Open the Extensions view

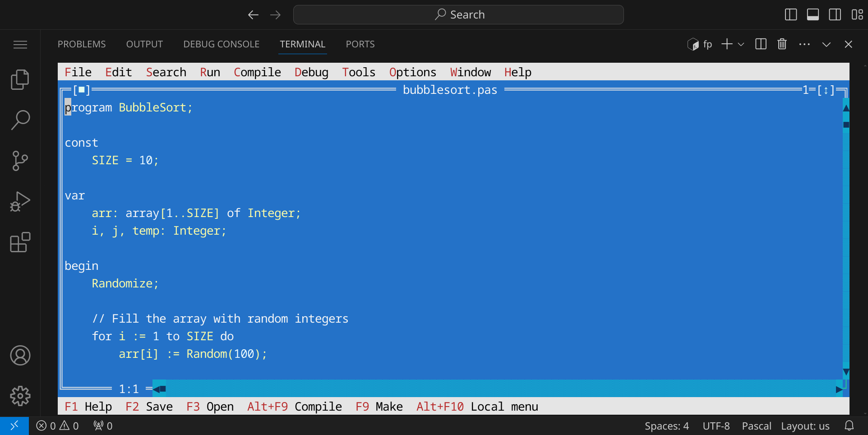point(20,243)
